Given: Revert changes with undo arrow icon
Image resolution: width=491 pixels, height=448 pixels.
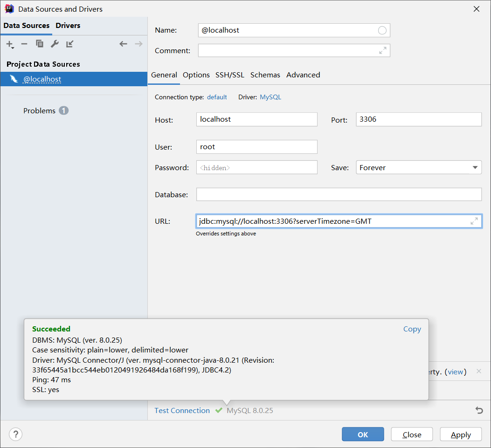Looking at the screenshot, I should pos(479,410).
